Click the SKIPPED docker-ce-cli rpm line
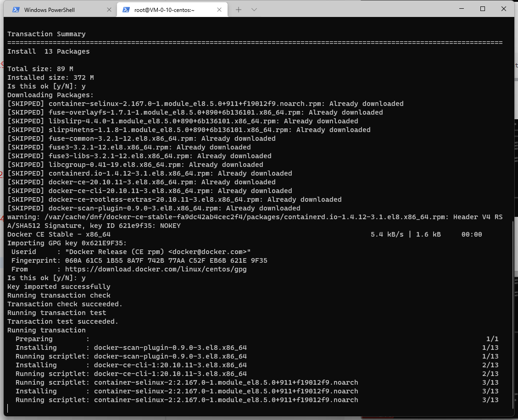Viewport: 518px width, 420px height. coord(150,191)
